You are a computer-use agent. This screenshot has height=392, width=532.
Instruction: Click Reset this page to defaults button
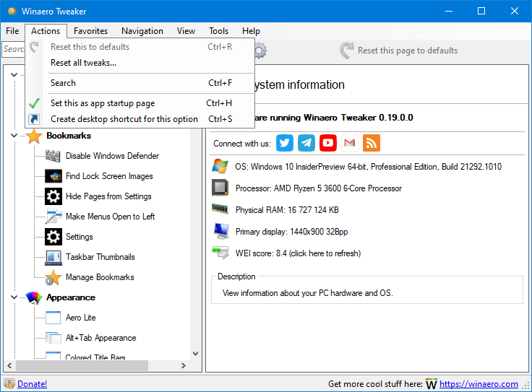point(399,51)
